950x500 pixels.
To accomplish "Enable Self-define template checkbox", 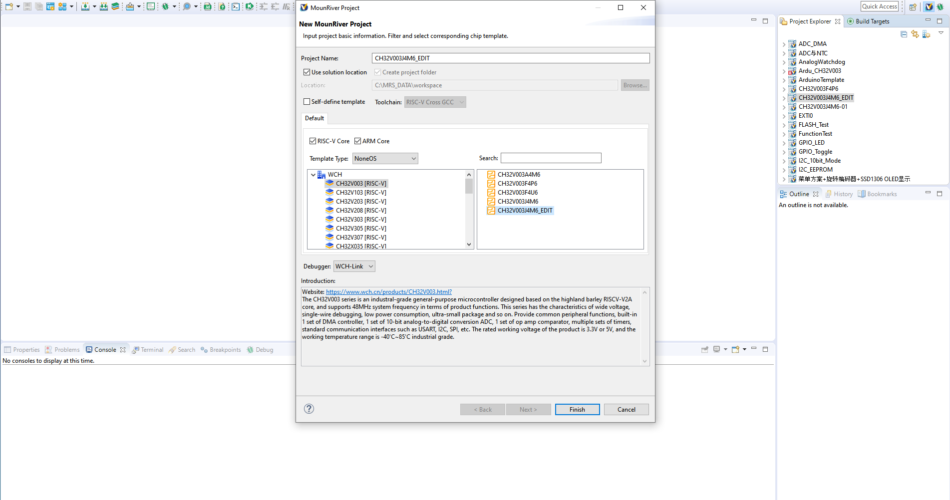I will click(x=307, y=102).
